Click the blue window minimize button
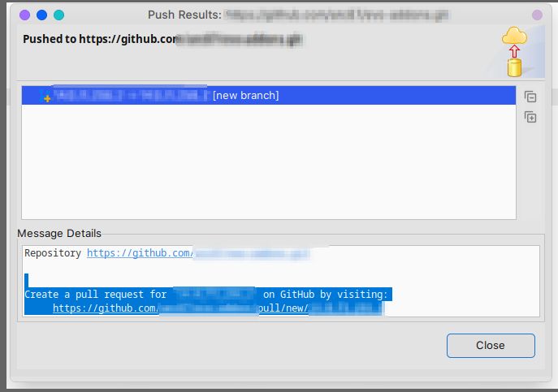The height and width of the screenshot is (392, 558). [x=41, y=15]
